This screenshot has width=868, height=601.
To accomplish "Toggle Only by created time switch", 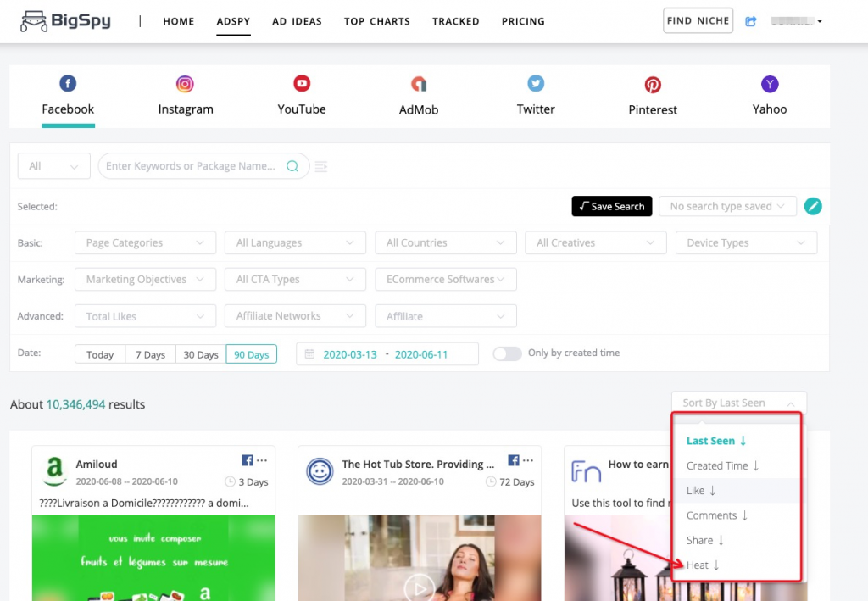I will (x=507, y=353).
